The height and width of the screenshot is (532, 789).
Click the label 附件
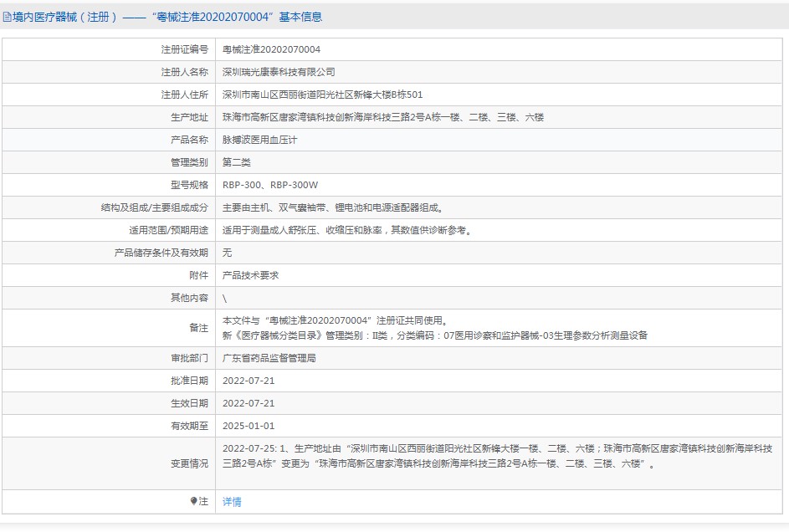[x=199, y=275]
